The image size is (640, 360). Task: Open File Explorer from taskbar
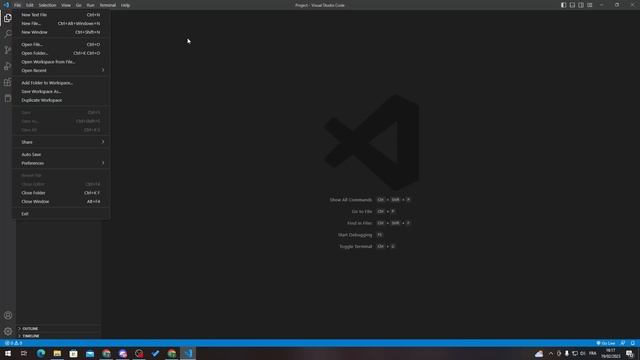(57, 353)
